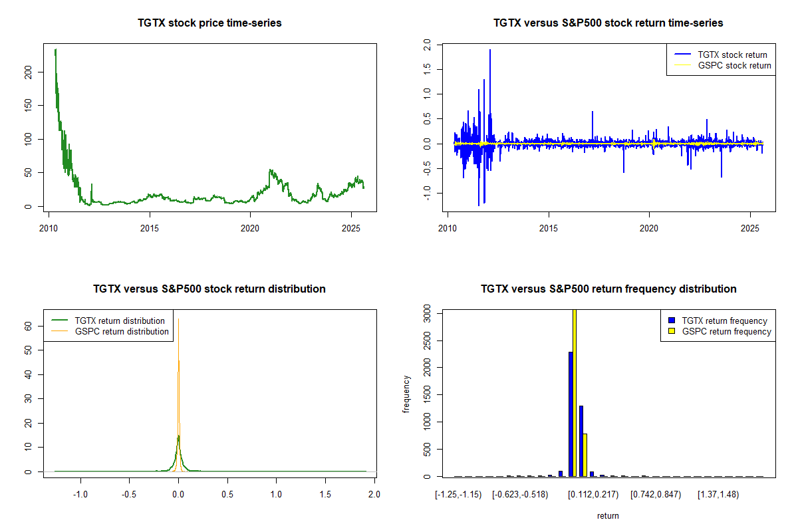Select the 'GSPC stock return' legend label

734,65
